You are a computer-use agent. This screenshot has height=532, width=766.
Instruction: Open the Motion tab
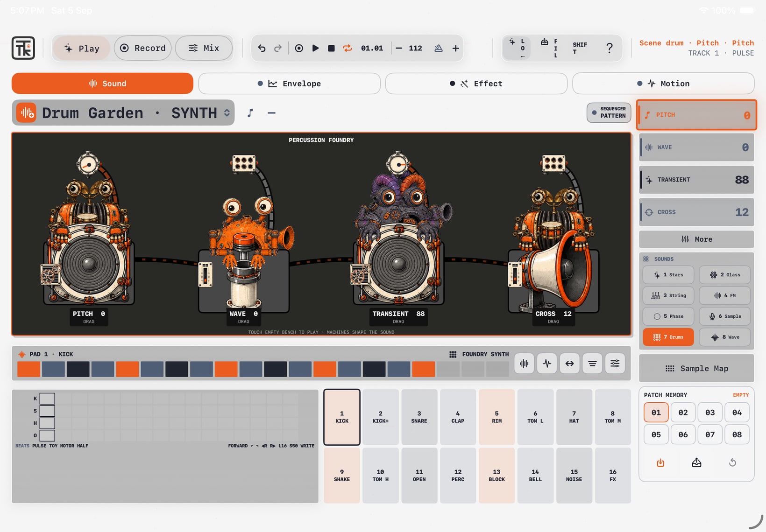click(663, 84)
